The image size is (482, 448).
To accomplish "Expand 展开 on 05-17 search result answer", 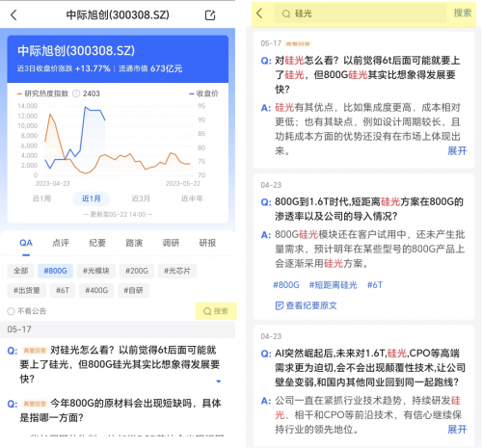I will pos(457,150).
